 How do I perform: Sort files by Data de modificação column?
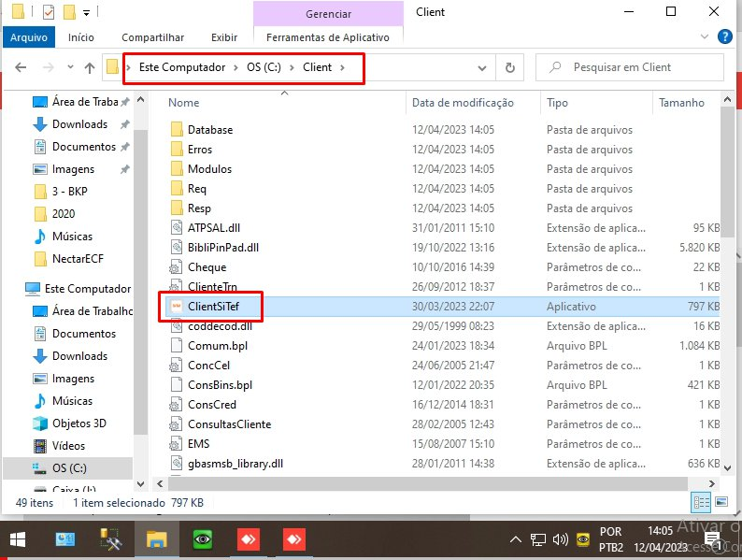[x=463, y=103]
